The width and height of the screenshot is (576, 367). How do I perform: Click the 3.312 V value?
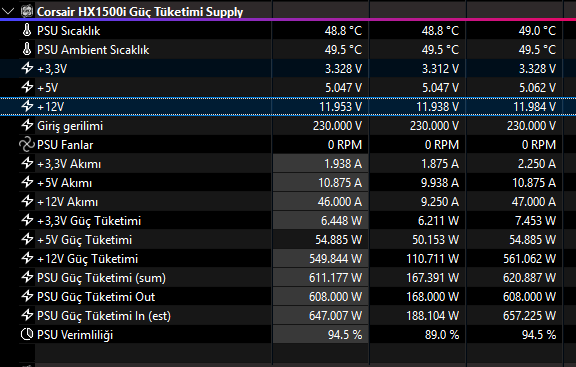(440, 69)
